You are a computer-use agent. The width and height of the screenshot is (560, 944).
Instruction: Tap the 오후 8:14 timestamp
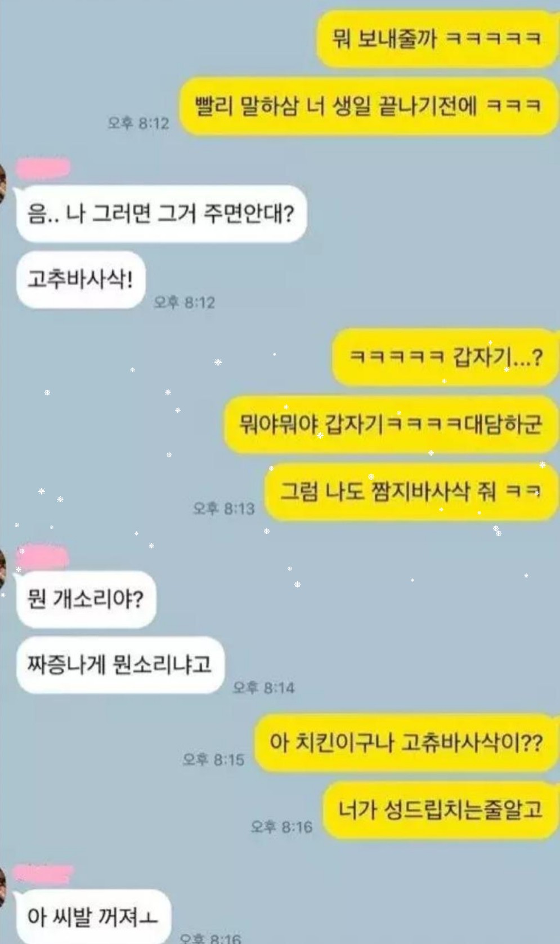263,687
